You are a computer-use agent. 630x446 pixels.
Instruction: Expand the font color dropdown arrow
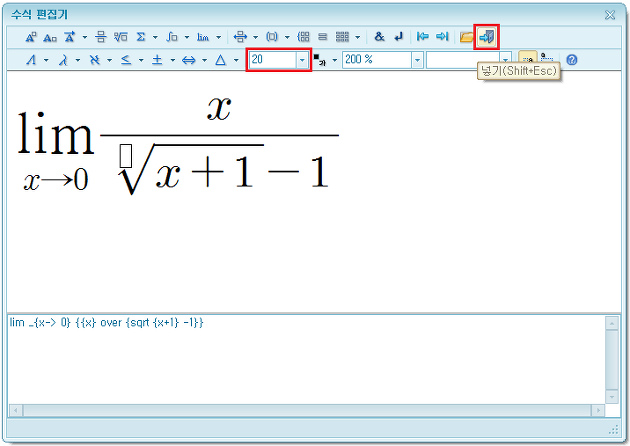click(334, 61)
